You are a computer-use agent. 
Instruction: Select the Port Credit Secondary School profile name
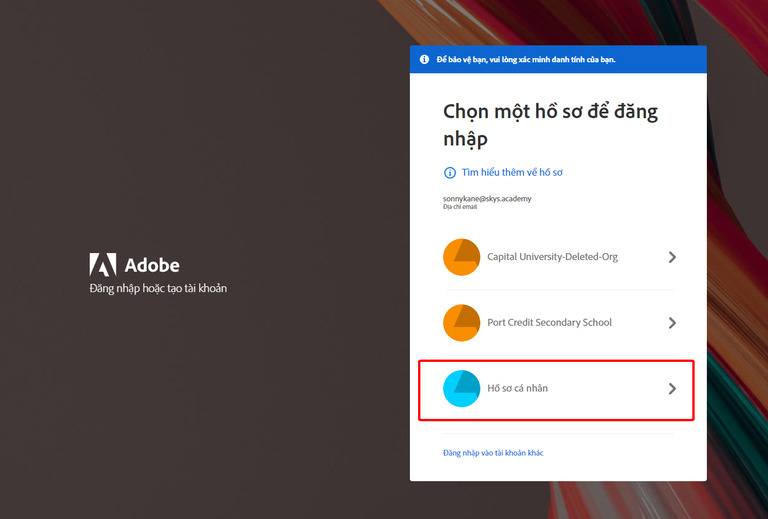[549, 322]
